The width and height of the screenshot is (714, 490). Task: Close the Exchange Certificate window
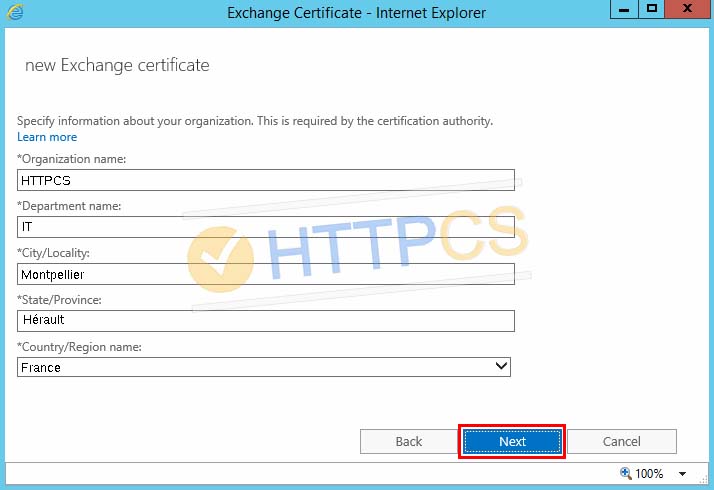click(x=686, y=11)
